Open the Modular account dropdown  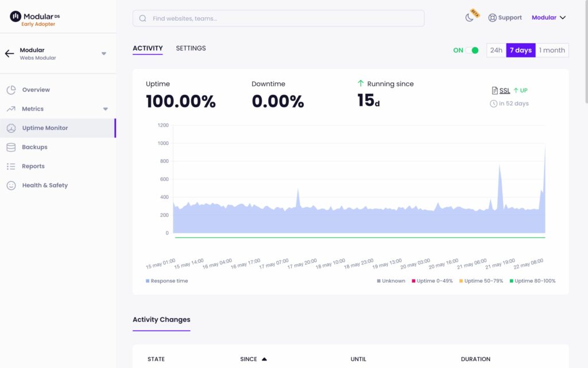pyautogui.click(x=548, y=18)
